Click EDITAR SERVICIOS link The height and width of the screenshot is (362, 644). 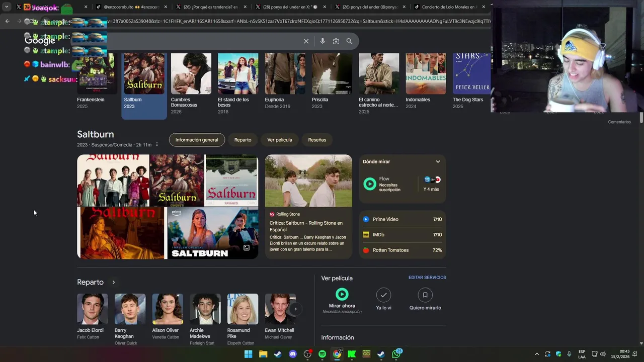point(427,278)
